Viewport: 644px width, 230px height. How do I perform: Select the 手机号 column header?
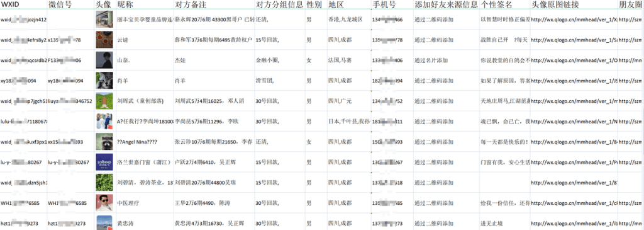(384, 4)
